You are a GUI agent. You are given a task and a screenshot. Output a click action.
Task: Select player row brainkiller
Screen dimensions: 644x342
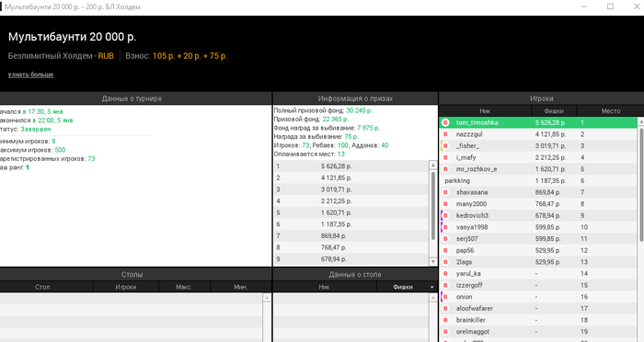(538, 320)
